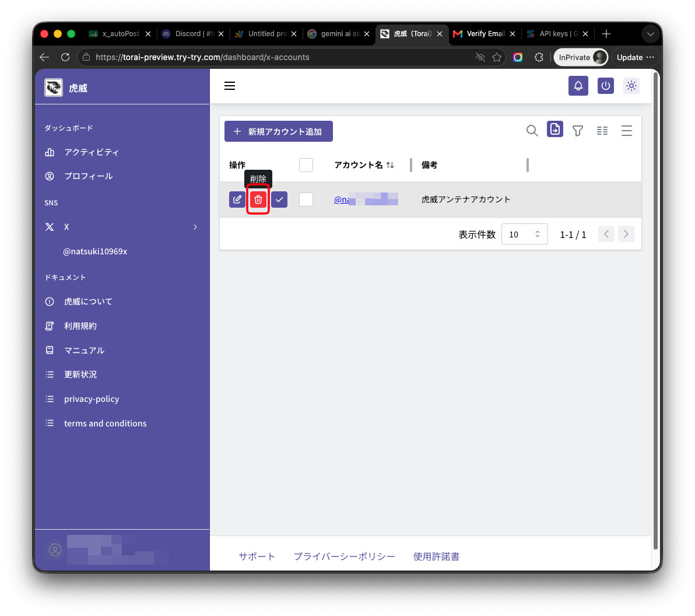
Task: Click the Torai tiger logo in sidebar
Action: tap(53, 87)
